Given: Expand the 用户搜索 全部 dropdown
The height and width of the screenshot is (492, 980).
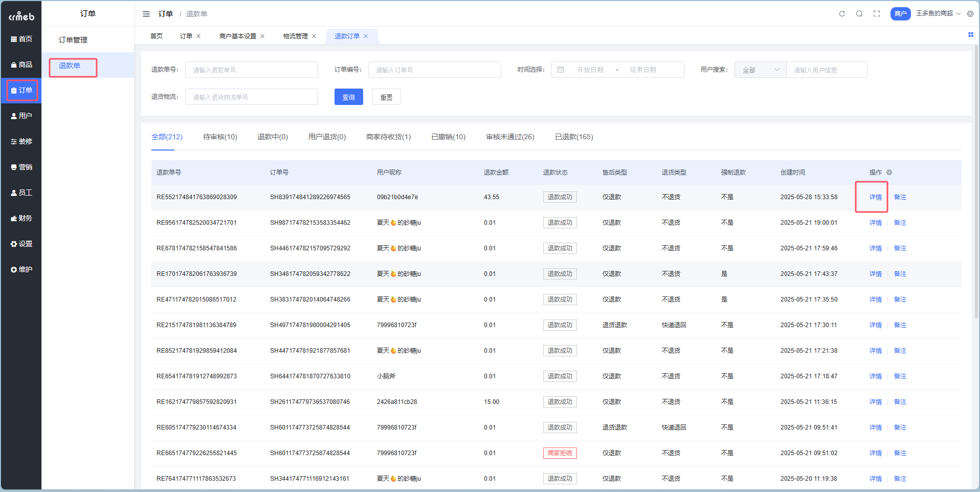Looking at the screenshot, I should [x=760, y=70].
